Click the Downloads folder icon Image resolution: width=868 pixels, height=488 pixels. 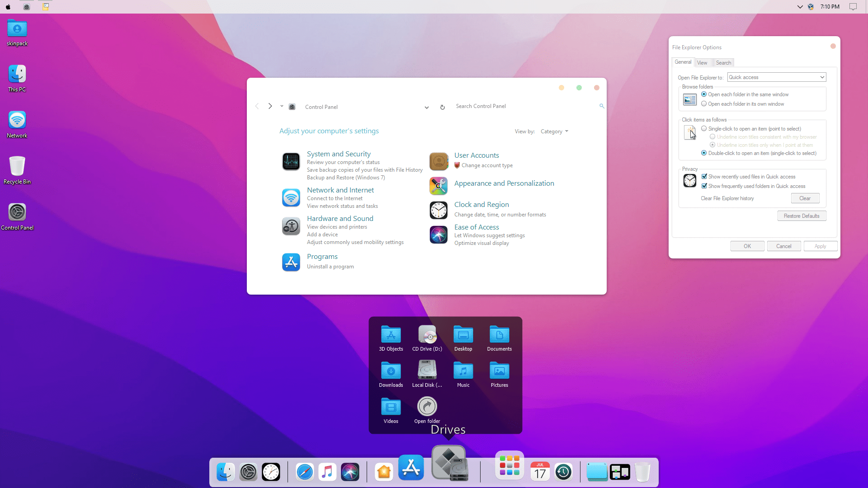click(x=391, y=370)
